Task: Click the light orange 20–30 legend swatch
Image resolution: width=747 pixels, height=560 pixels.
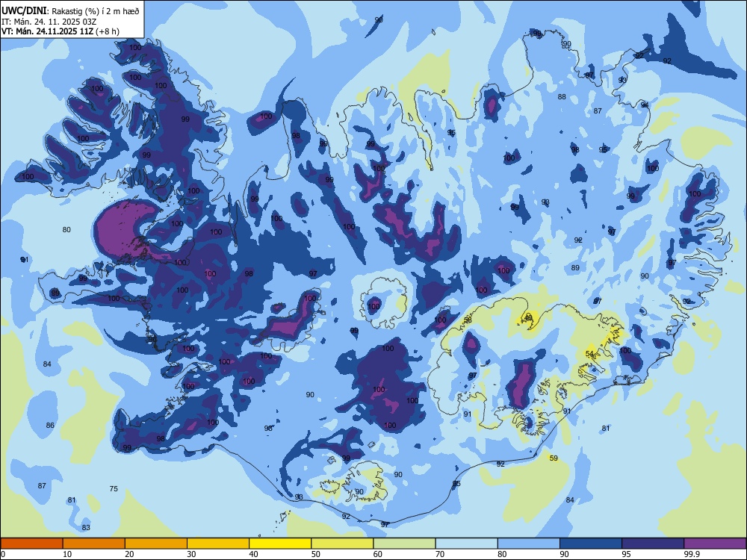Action: [x=156, y=544]
